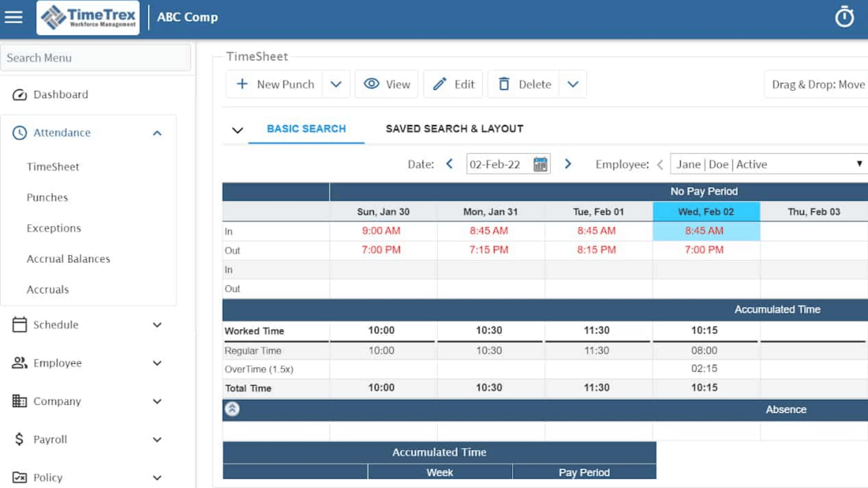Click the Dashboard gauge icon

tap(19, 95)
